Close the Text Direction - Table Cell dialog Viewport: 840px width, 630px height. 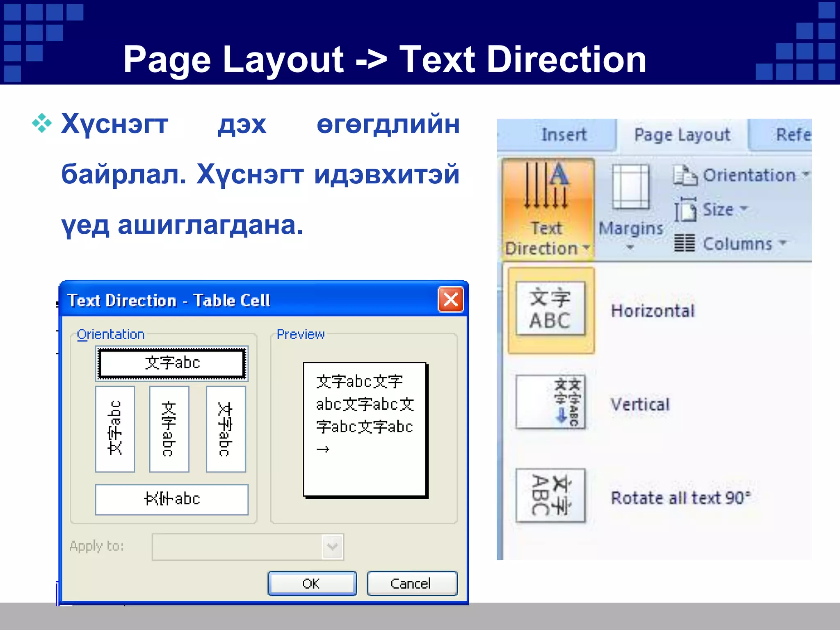tap(451, 300)
